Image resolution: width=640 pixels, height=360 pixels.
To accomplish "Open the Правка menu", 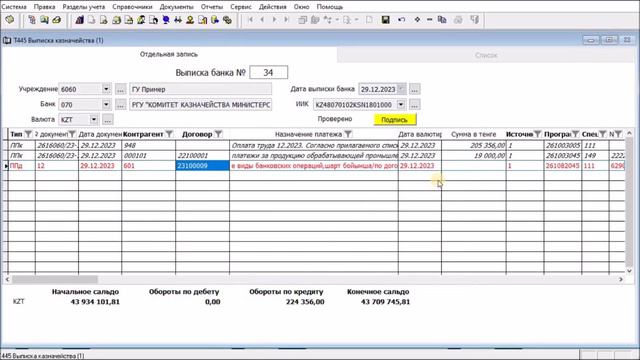I will pyautogui.click(x=44, y=7).
